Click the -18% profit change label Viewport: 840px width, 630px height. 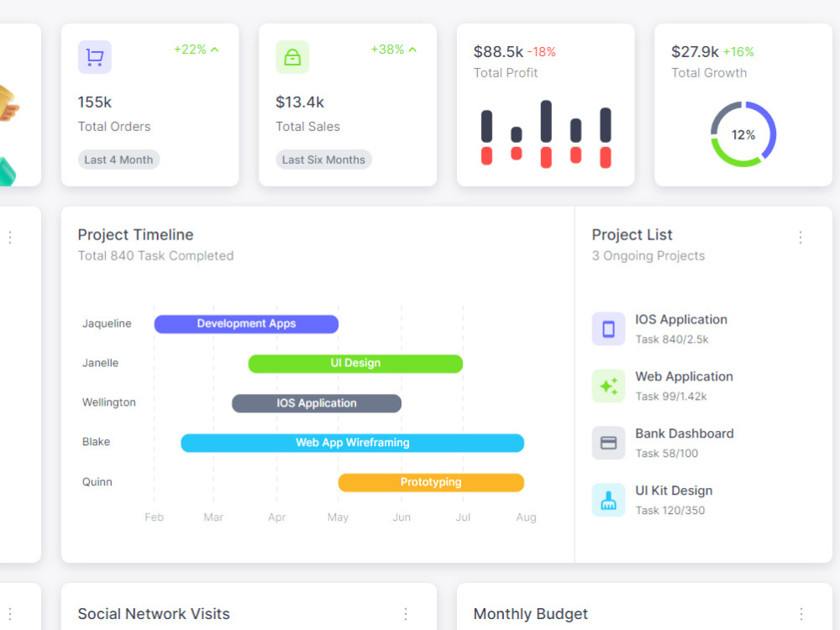pos(542,52)
